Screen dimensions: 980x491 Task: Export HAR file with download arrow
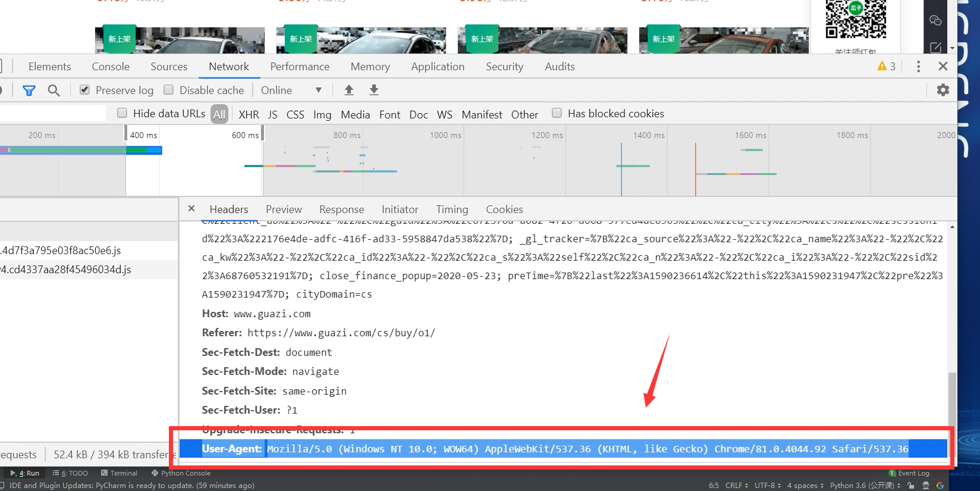click(x=374, y=90)
